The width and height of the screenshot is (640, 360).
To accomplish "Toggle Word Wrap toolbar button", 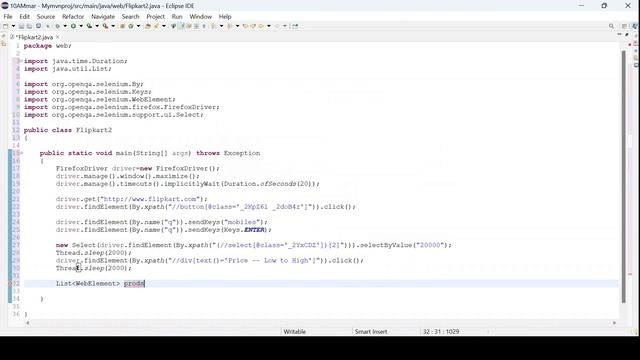I will point(189,26).
